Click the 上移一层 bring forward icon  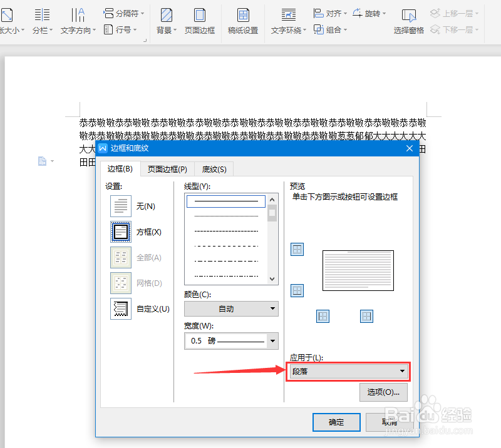pos(435,13)
